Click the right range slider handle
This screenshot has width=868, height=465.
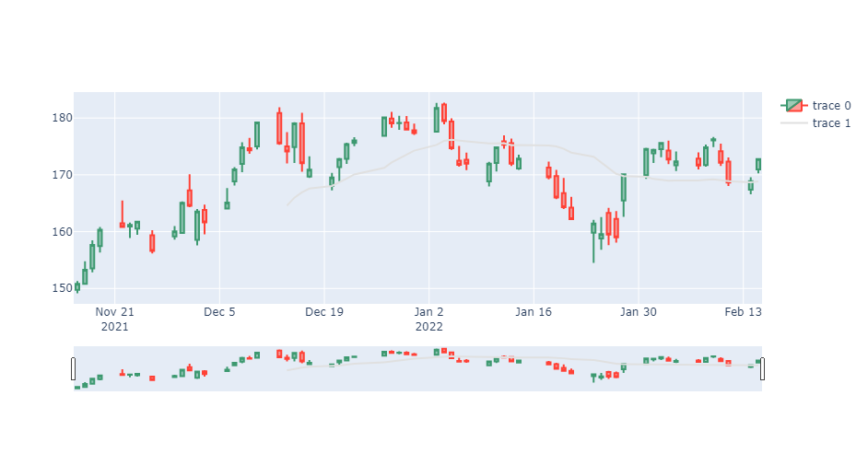tap(762, 369)
